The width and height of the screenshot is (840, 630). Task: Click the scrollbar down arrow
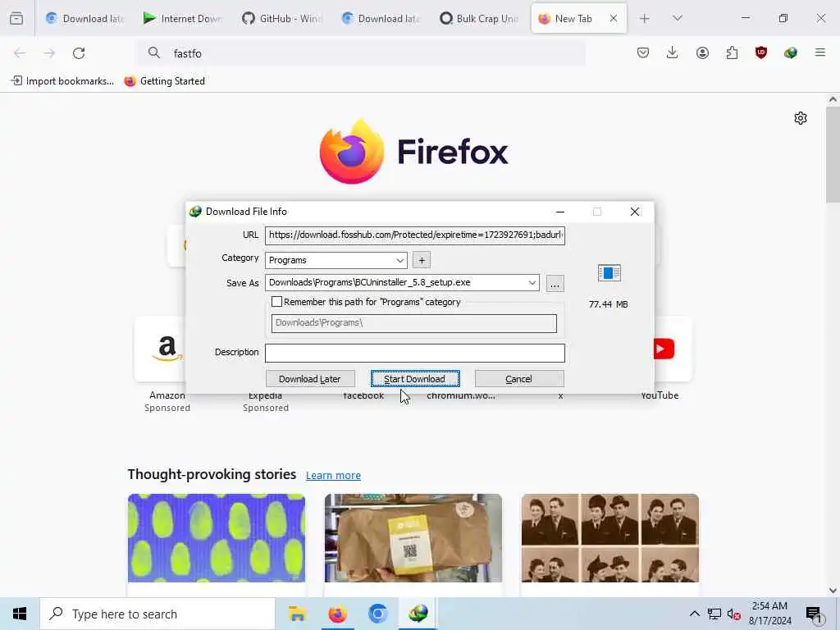(833, 591)
